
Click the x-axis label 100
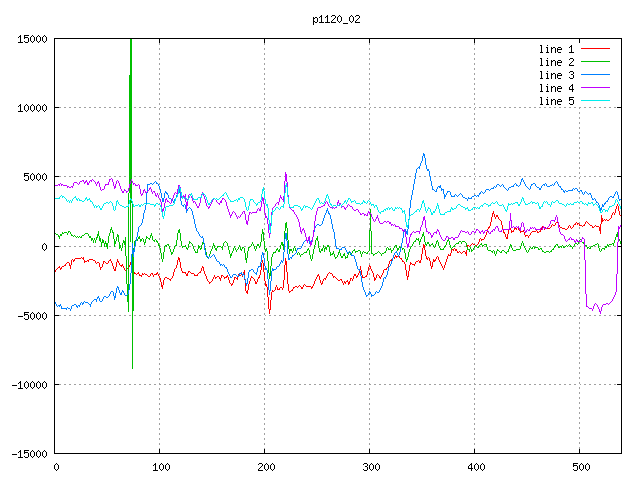pyautogui.click(x=161, y=467)
